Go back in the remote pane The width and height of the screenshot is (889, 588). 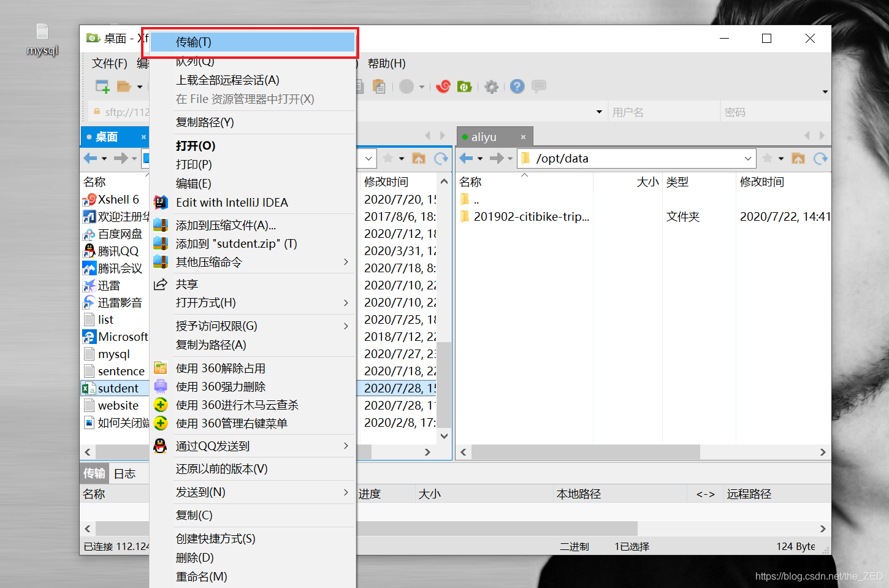point(467,158)
